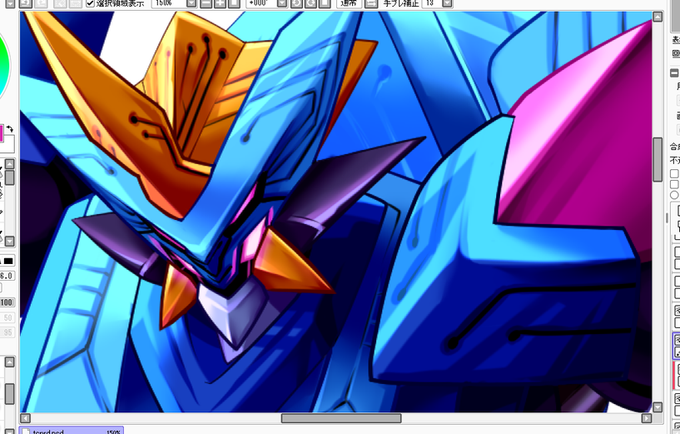680x434 pixels.
Task: Click the 手ブレ補正 stabilizer value 13
Action: (x=432, y=3)
